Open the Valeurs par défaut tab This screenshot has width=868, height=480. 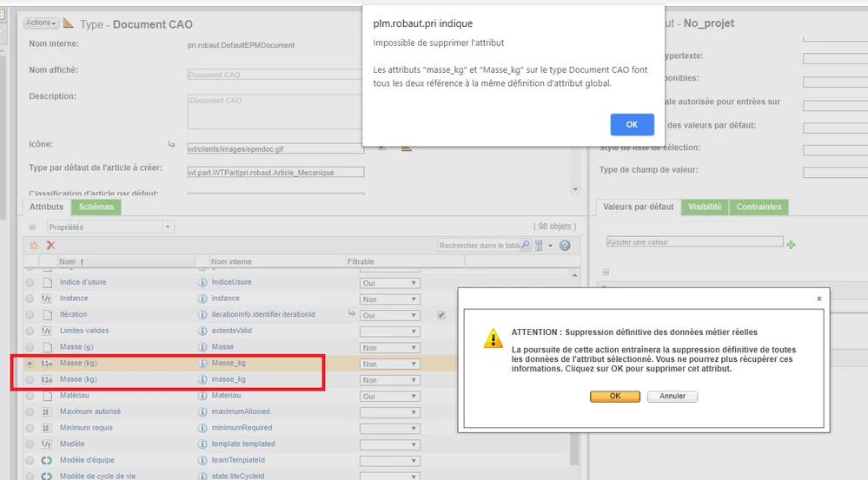[x=639, y=207]
